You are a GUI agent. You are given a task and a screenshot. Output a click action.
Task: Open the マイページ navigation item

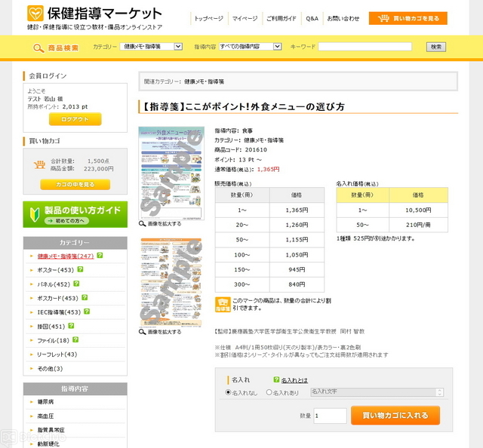pyautogui.click(x=245, y=18)
